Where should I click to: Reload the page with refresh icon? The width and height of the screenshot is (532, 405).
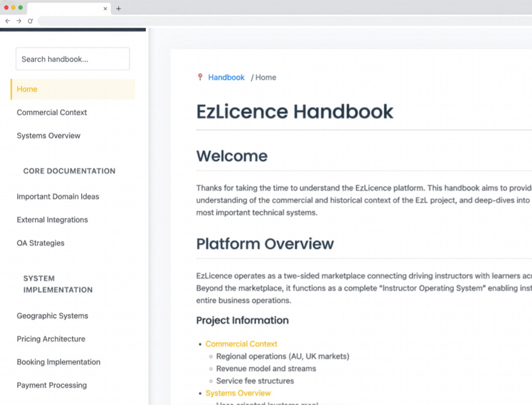point(30,21)
